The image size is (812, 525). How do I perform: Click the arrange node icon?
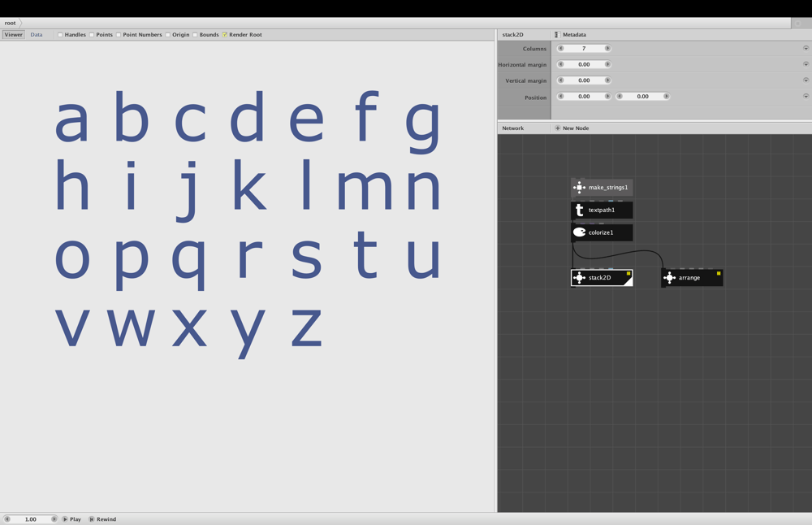[669, 278]
